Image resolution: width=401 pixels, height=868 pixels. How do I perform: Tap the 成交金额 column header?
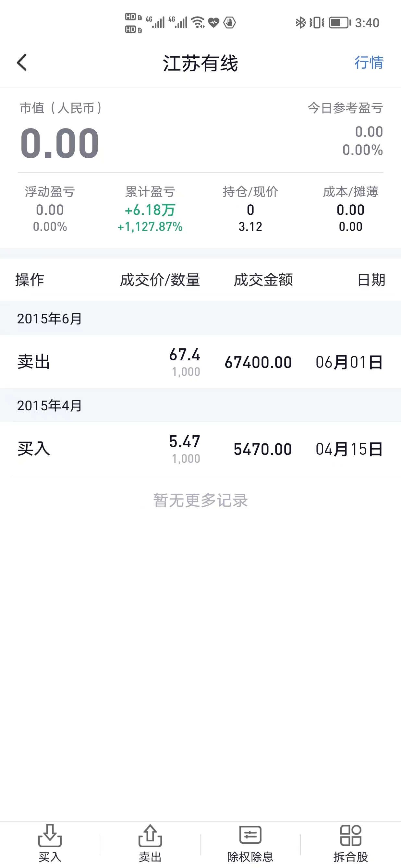pos(263,280)
